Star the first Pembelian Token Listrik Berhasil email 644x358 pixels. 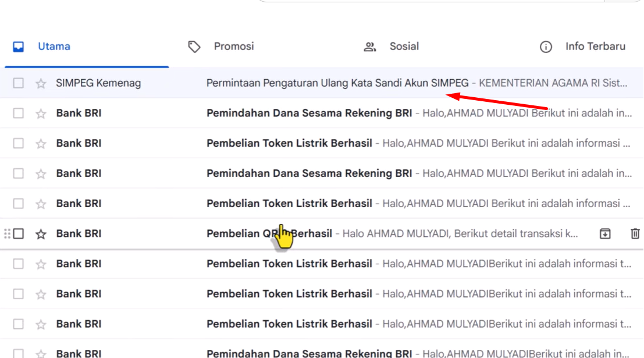click(41, 143)
